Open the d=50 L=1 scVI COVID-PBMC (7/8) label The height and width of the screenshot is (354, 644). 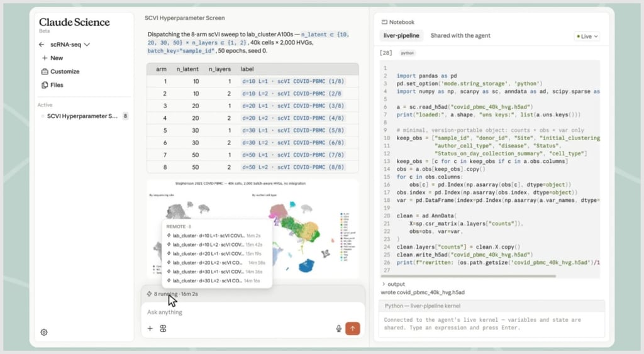(293, 155)
